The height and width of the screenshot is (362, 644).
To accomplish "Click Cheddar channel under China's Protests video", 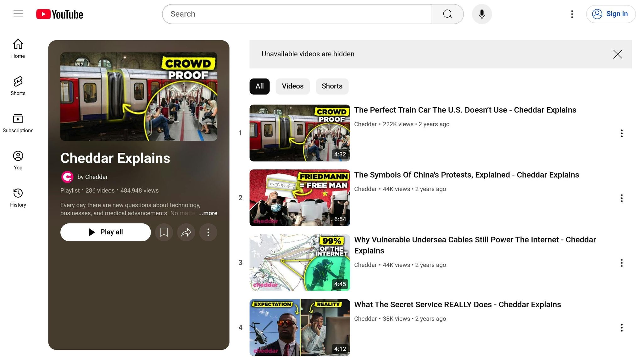I will [365, 189].
